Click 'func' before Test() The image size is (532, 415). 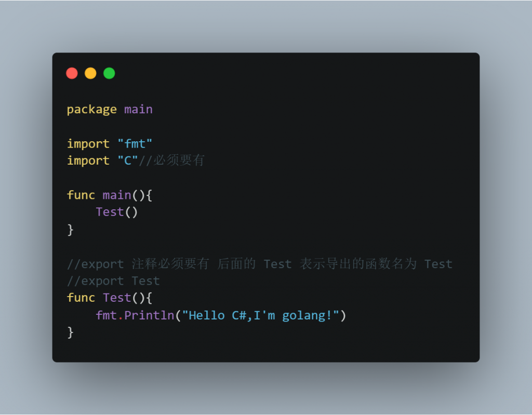click(81, 298)
